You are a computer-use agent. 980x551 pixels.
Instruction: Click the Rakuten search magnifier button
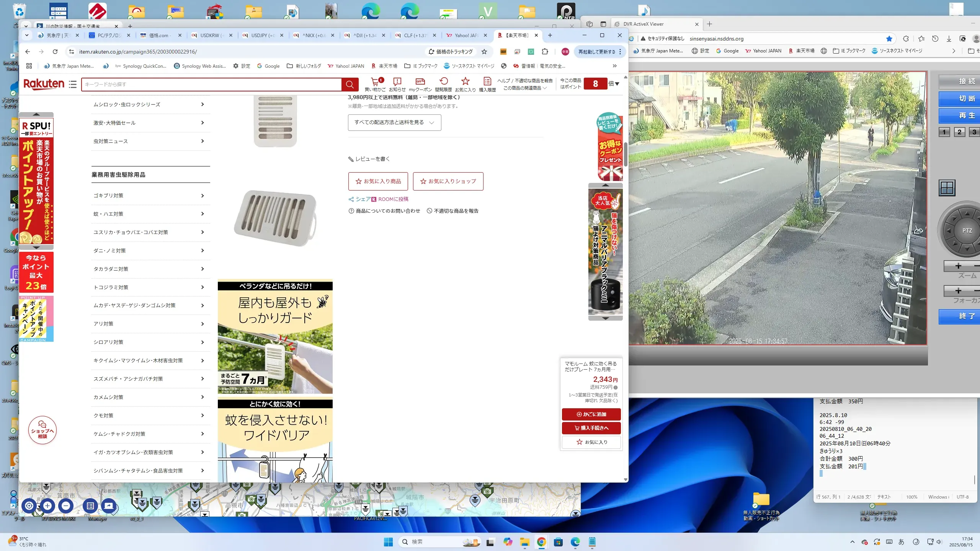tap(350, 84)
